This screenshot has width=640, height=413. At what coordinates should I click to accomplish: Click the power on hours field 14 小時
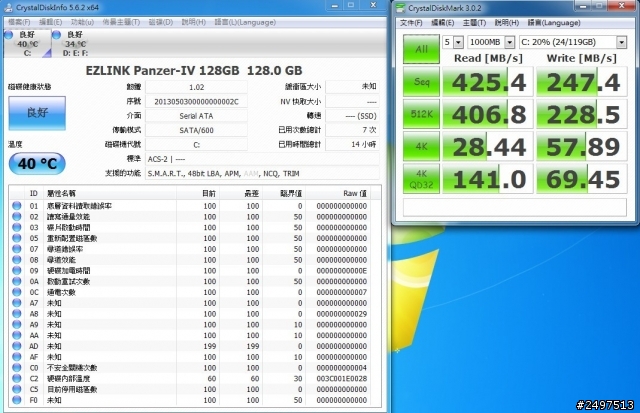click(x=352, y=144)
